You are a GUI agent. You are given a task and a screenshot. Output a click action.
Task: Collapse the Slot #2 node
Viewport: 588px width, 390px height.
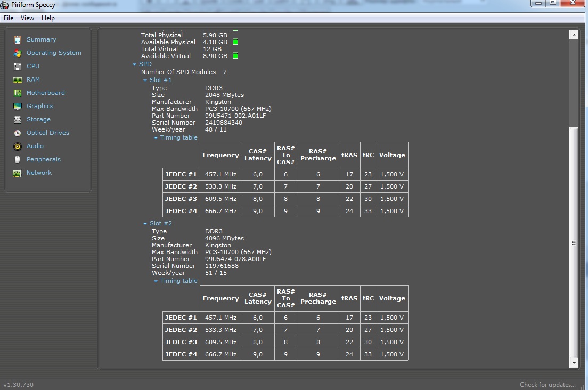pyautogui.click(x=145, y=223)
